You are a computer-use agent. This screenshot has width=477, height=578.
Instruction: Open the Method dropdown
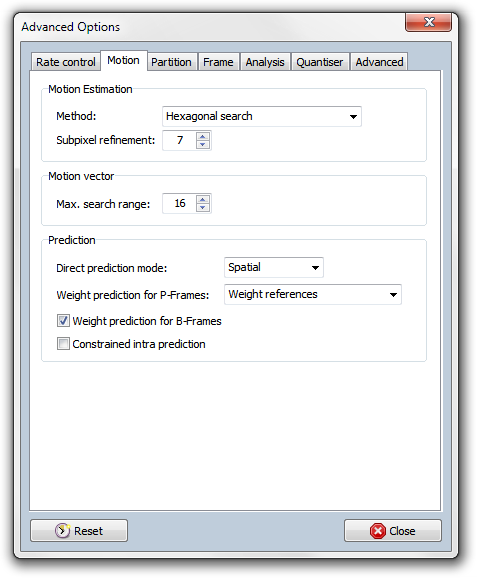click(262, 116)
